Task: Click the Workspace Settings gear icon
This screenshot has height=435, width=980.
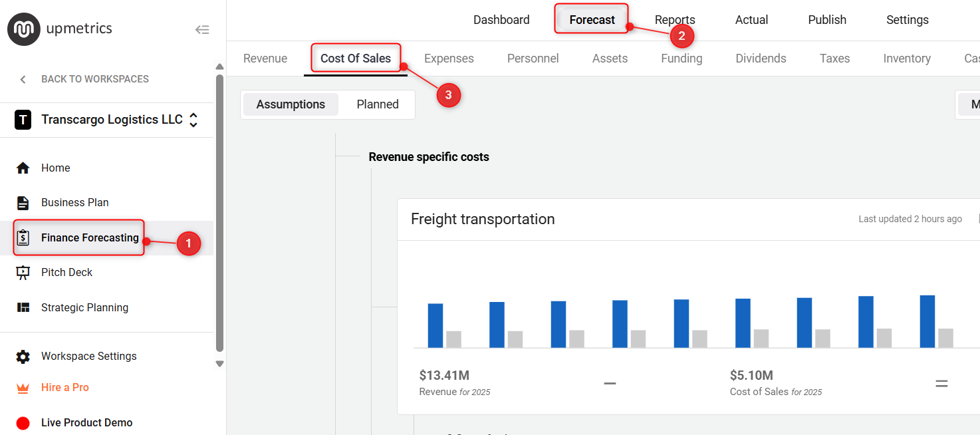Action: point(23,357)
